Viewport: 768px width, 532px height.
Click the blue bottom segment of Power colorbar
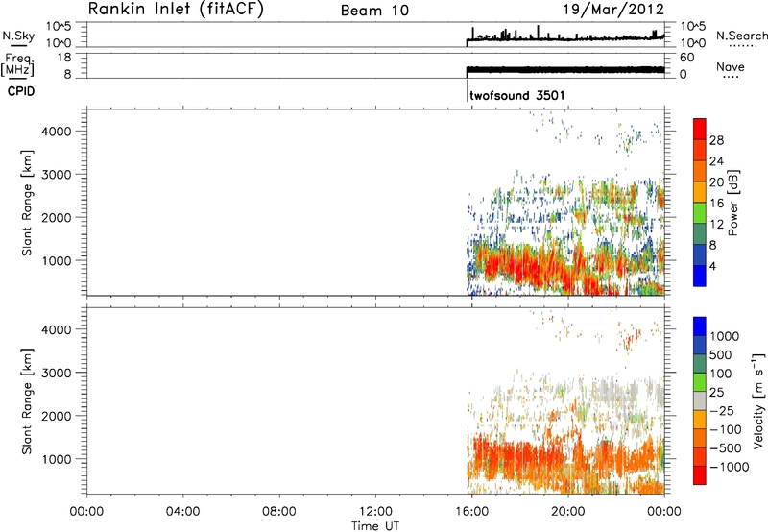700,276
